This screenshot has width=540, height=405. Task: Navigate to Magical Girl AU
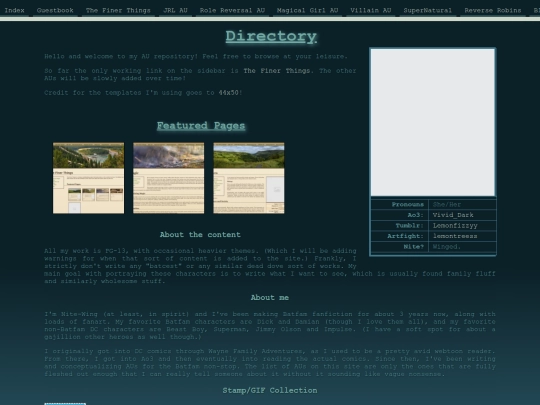coord(308,10)
